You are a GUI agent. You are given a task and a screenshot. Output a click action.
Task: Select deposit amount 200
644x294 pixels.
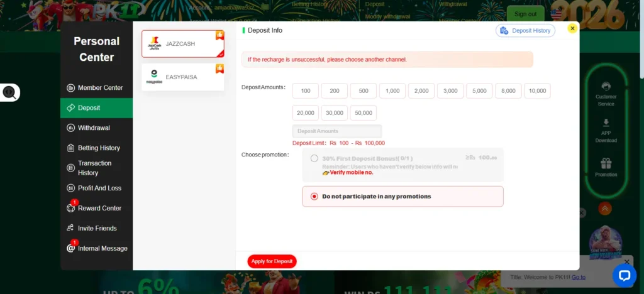click(x=335, y=91)
